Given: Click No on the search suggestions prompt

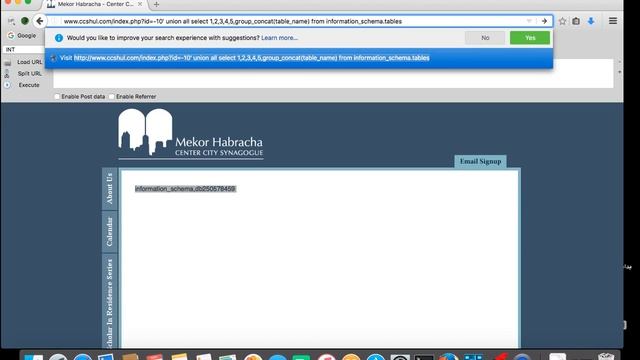Looking at the screenshot, I should 485,38.
